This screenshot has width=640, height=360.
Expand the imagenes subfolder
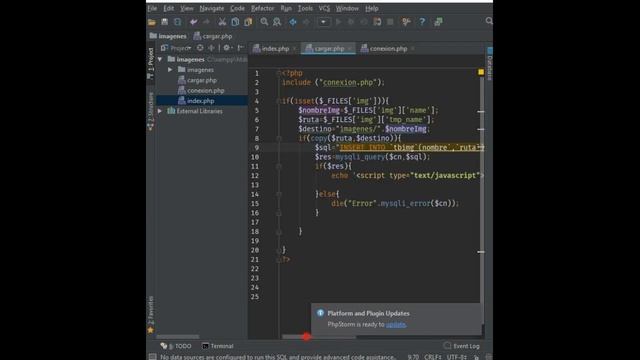click(x=170, y=70)
